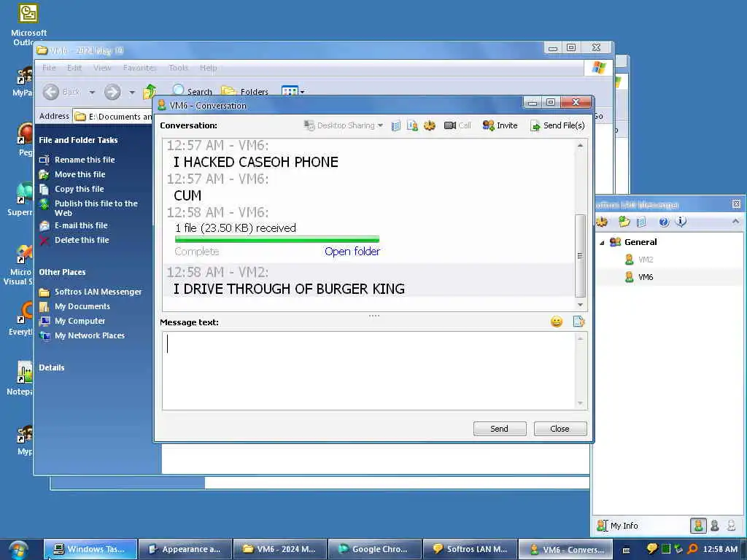This screenshot has height=560, width=747.
Task: Click the yellow chat bubble tray icon
Action: [x=652, y=549]
